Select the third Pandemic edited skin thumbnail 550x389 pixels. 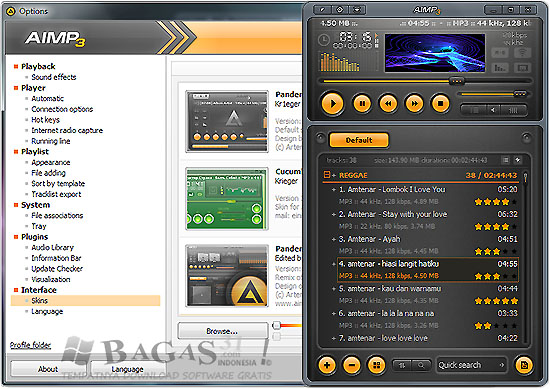point(227,276)
